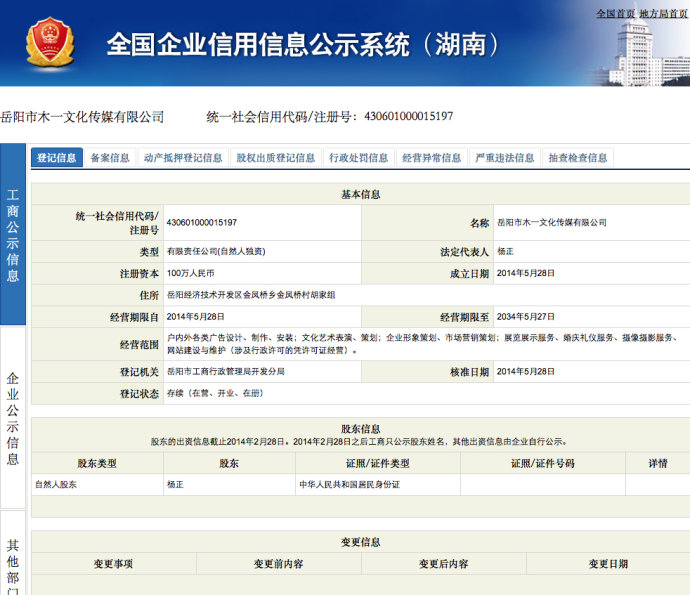Click the 法定代表人 label cell
Viewport: 690px width, 595px height.
click(x=427, y=252)
